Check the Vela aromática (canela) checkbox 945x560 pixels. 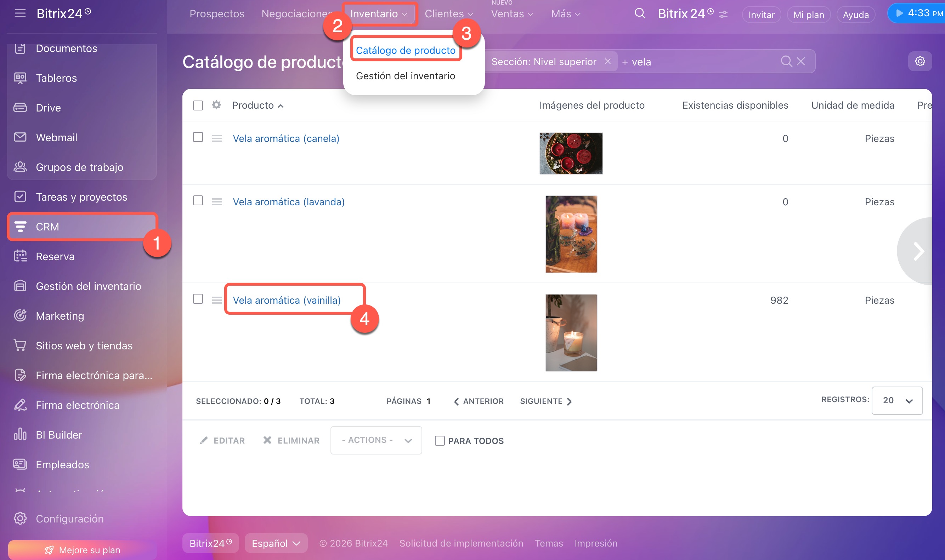pos(198,137)
